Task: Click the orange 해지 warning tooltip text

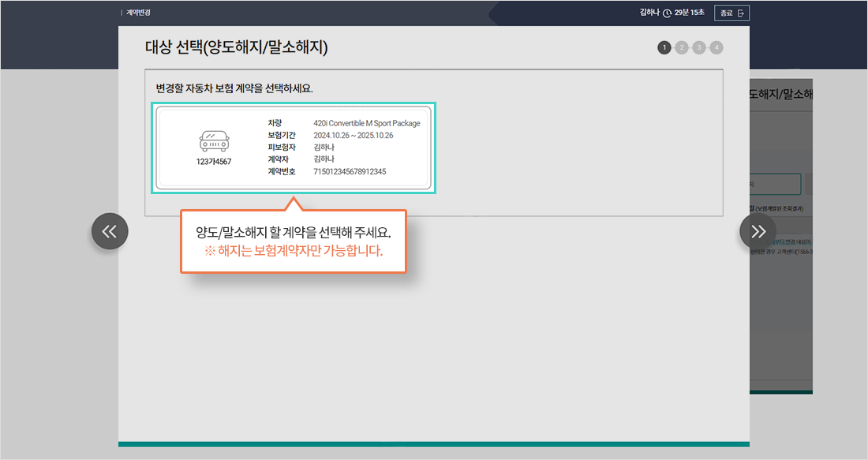Action: pyautogui.click(x=294, y=250)
